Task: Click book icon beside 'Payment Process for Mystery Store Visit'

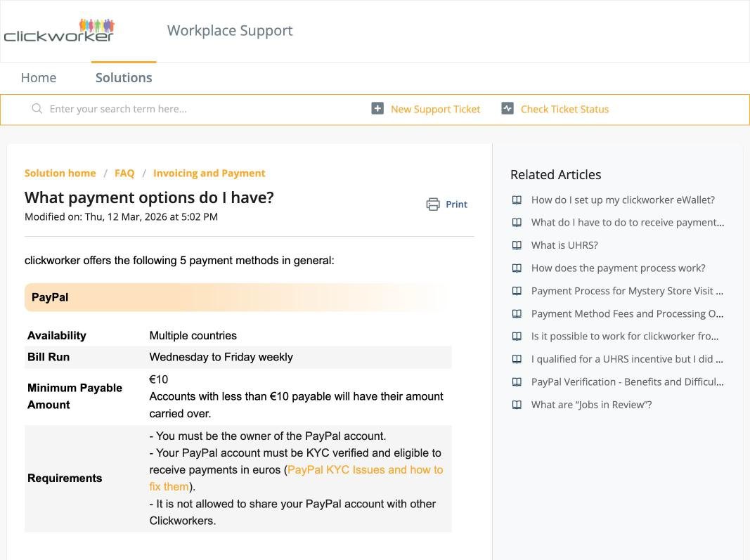Action: tap(517, 291)
